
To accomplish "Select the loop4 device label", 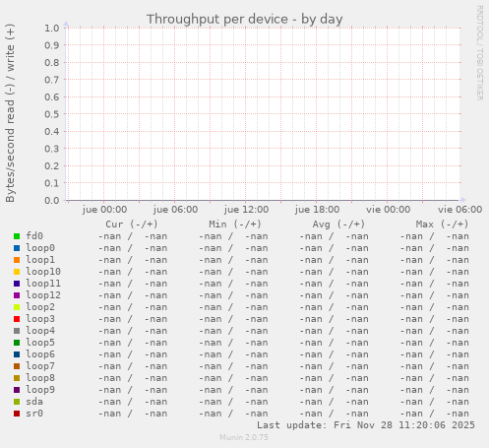I will point(40,331).
